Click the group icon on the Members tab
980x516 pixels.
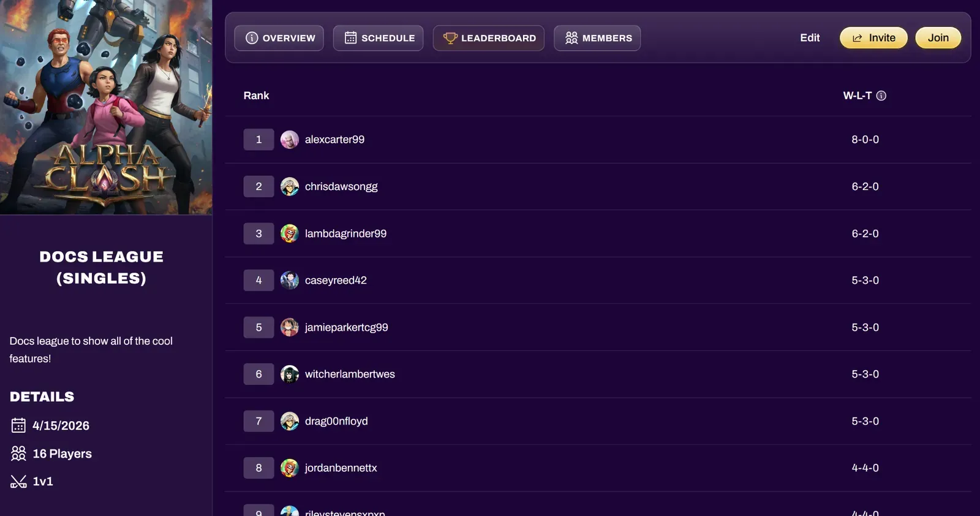(572, 37)
